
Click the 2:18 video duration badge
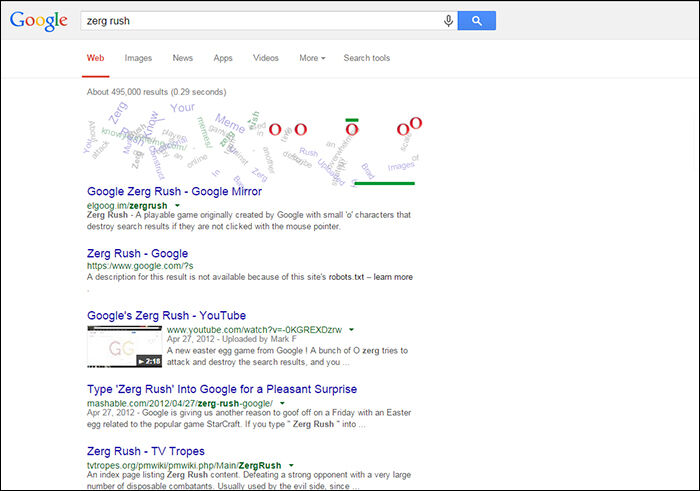149,361
